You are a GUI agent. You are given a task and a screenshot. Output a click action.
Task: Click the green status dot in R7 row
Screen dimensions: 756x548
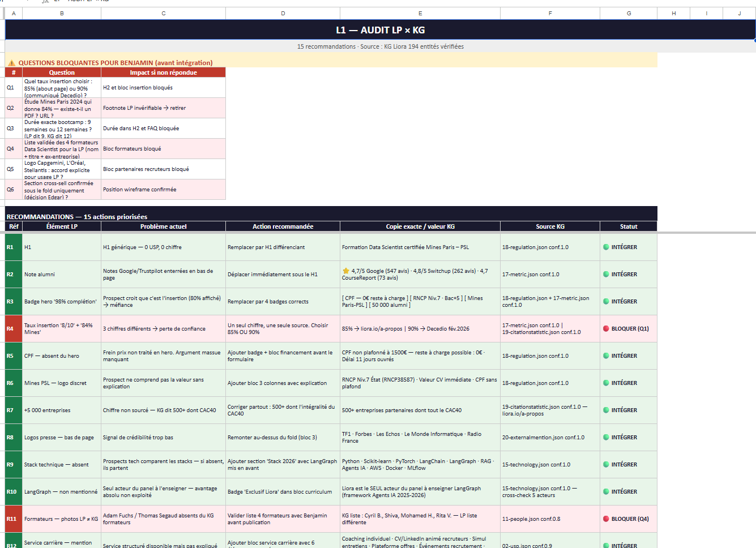coord(606,410)
